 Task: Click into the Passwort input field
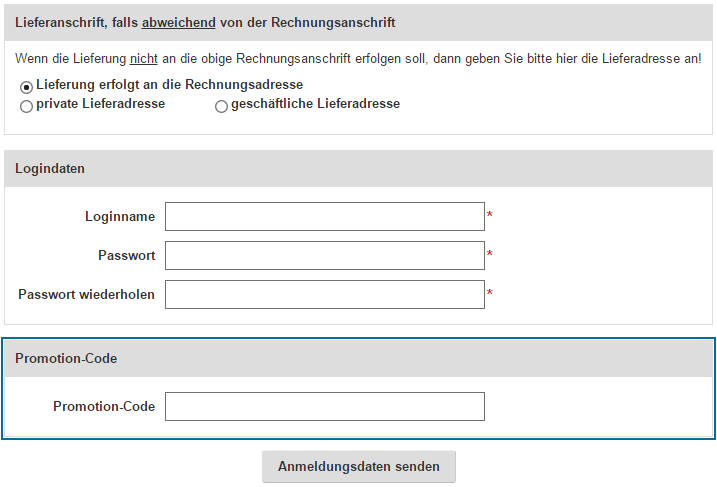coord(325,255)
